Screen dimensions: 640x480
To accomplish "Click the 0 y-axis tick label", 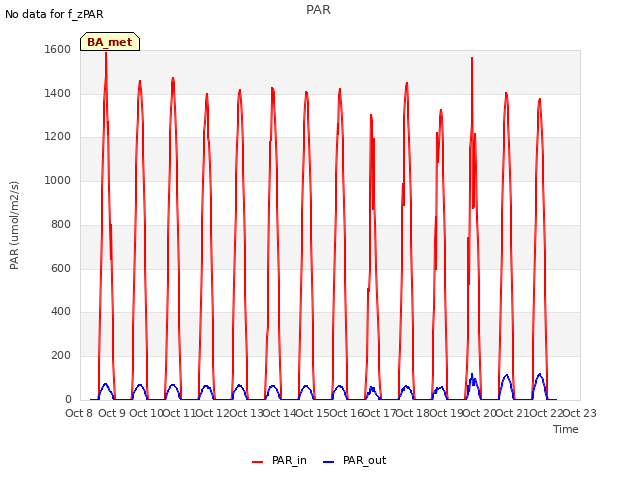I will tap(68, 399).
